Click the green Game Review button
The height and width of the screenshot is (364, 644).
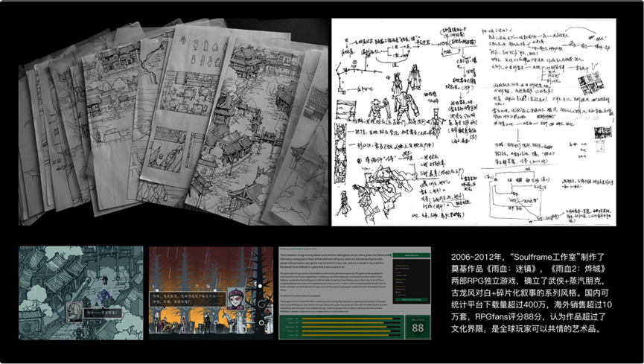point(412,255)
